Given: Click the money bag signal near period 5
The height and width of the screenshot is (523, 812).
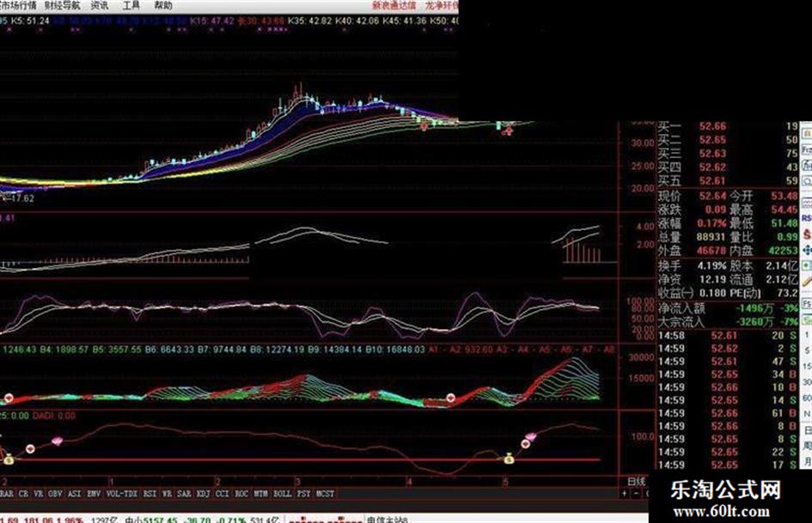Looking at the screenshot, I should [x=509, y=459].
